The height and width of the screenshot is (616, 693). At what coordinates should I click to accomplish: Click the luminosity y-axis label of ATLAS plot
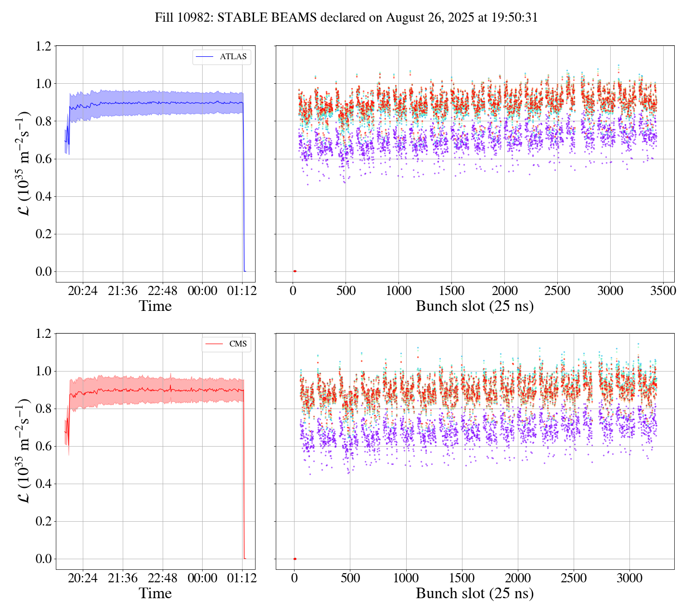pyautogui.click(x=24, y=163)
